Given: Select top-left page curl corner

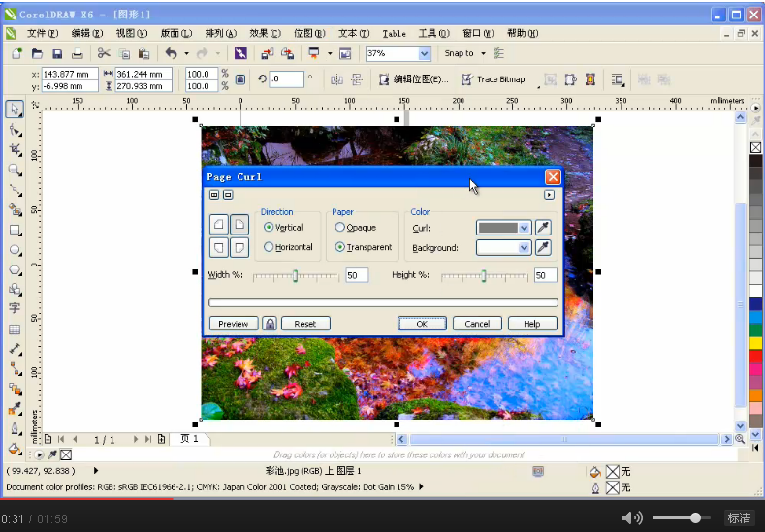Looking at the screenshot, I should [x=219, y=224].
